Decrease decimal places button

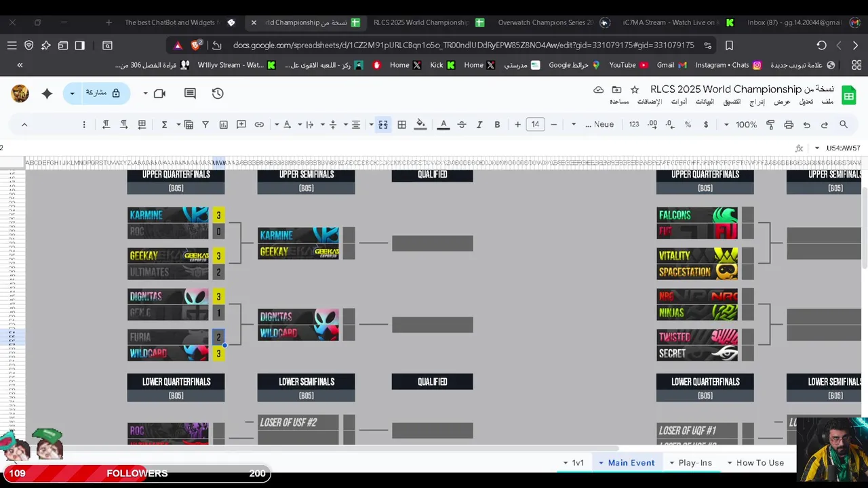click(669, 125)
